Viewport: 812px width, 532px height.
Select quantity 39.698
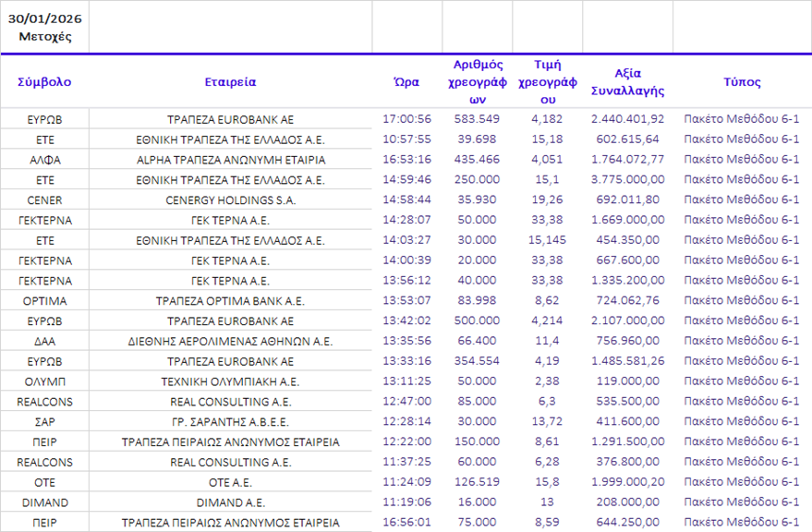(x=477, y=139)
